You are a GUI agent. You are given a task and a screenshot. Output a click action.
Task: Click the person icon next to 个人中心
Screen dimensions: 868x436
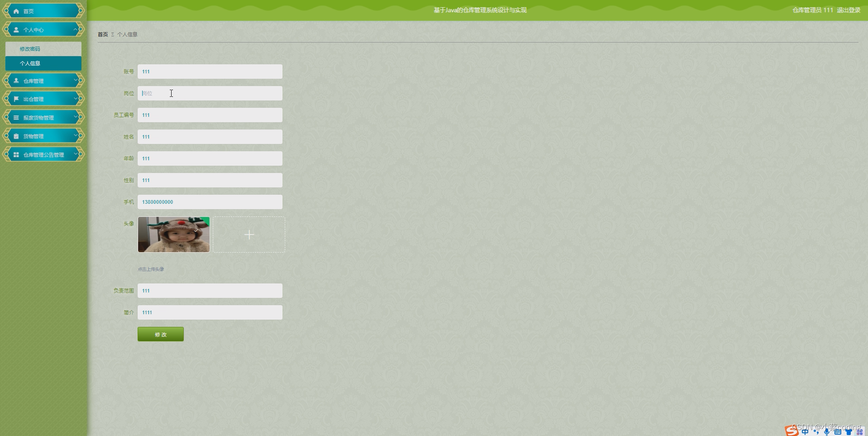16,30
